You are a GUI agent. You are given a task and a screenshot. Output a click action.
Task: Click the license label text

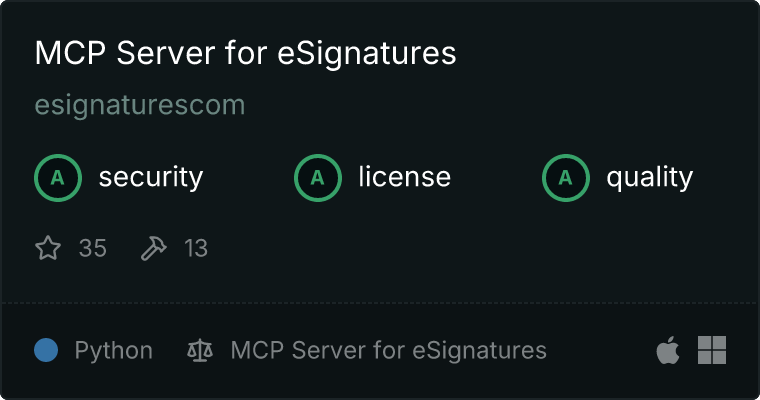[x=405, y=176]
